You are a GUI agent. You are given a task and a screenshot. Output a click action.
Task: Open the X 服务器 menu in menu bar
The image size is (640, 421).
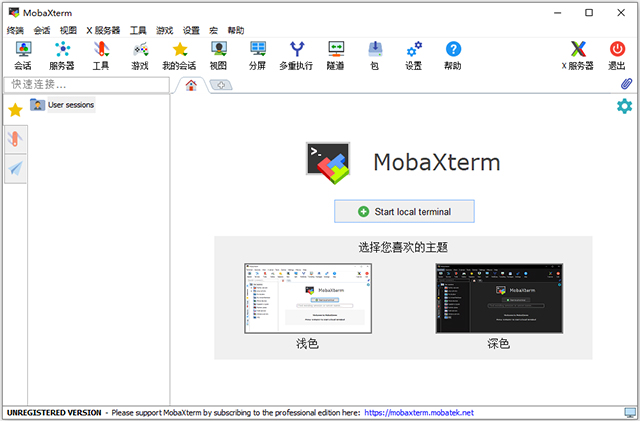pyautogui.click(x=103, y=30)
